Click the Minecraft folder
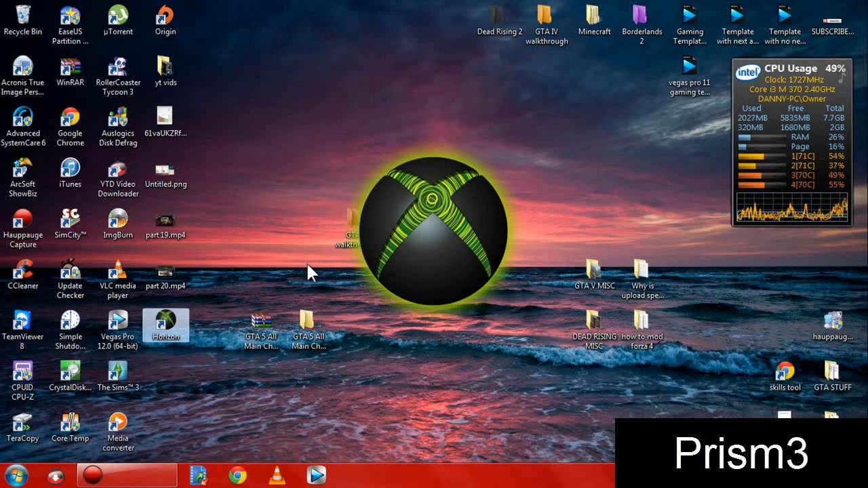 [594, 20]
